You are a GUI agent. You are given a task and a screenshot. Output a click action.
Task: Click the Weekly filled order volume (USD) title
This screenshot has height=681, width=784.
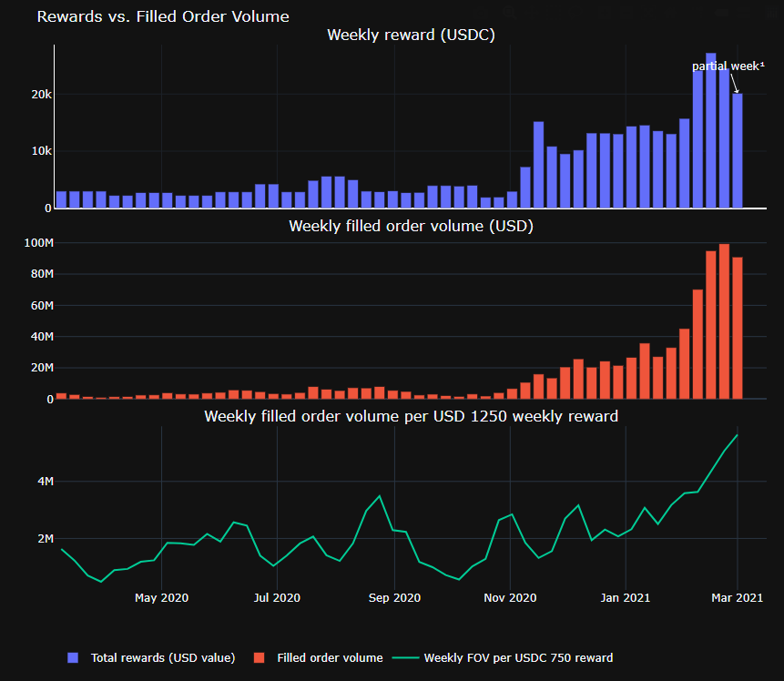pos(411,226)
